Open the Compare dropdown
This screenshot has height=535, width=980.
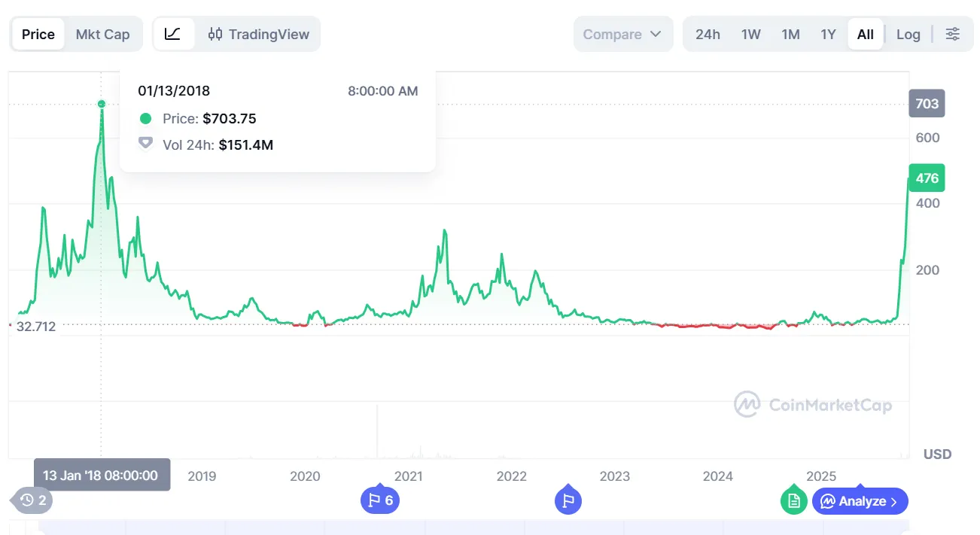tap(622, 34)
